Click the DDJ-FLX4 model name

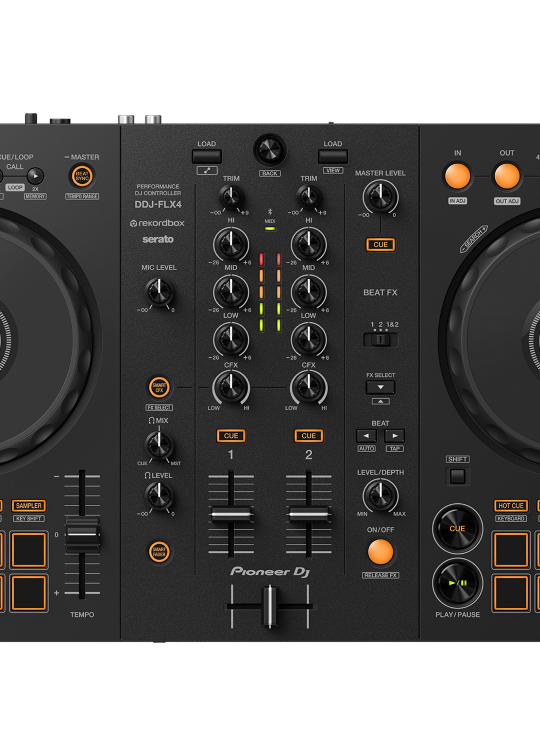pyautogui.click(x=158, y=205)
